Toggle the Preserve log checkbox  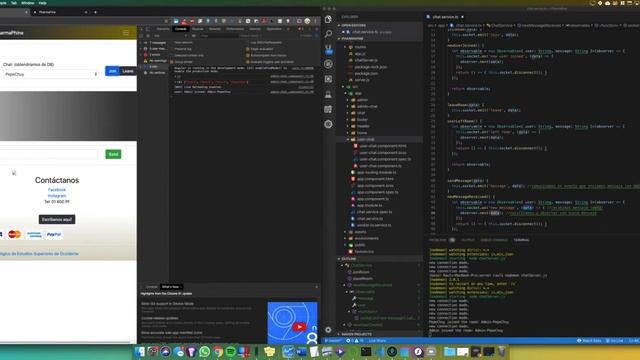172,49
